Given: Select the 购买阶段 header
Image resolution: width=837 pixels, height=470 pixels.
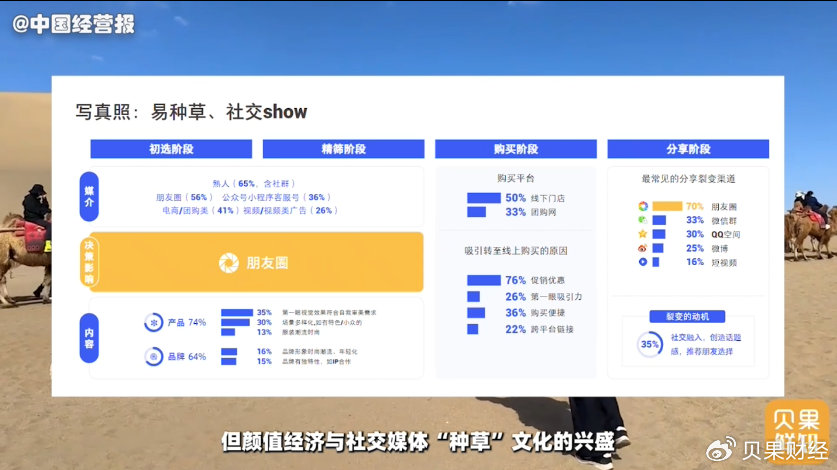Looking at the screenshot, I should (x=516, y=149).
